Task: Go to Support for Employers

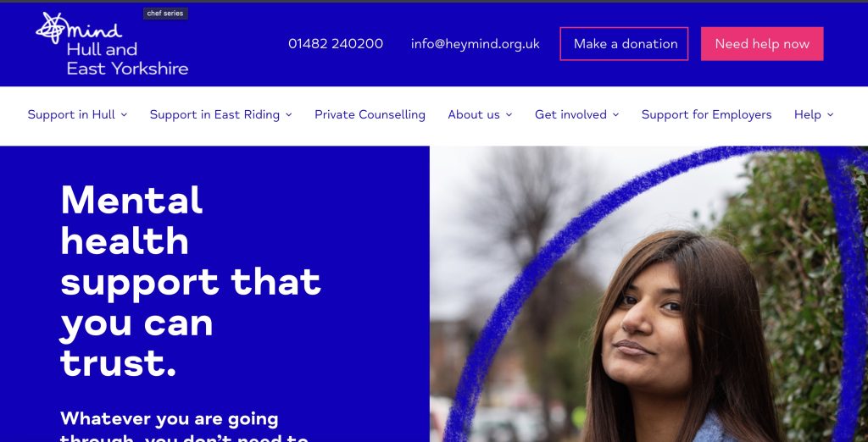Action: coord(706,114)
